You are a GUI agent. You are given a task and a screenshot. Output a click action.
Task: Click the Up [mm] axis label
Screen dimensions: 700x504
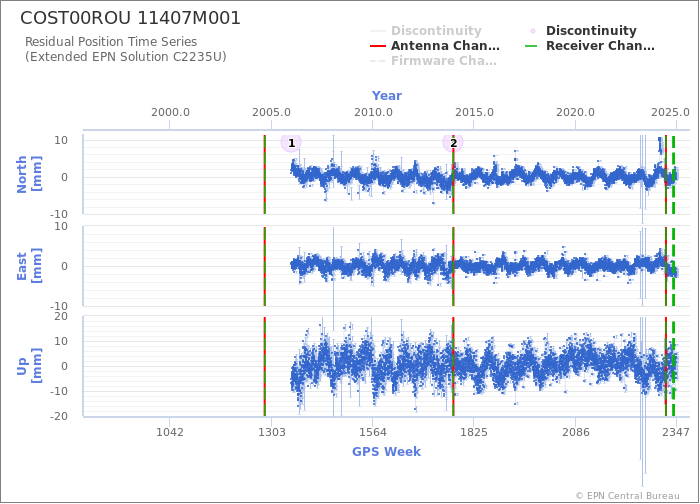click(x=29, y=366)
